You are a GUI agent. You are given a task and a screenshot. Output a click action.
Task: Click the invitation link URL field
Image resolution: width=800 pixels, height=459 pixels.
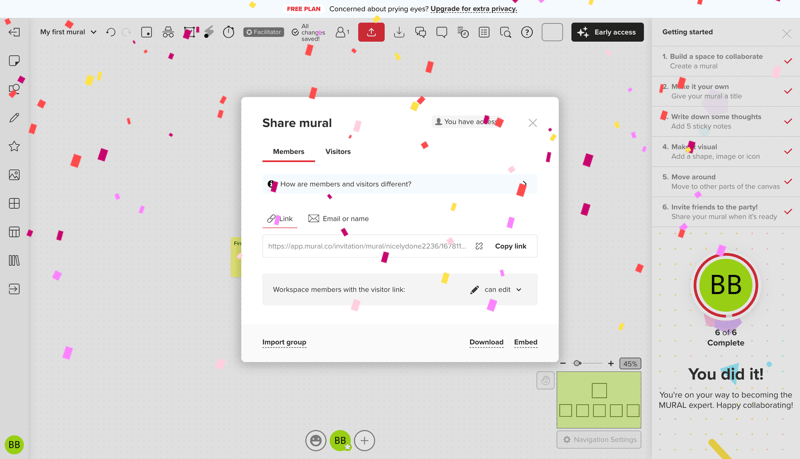coord(367,246)
